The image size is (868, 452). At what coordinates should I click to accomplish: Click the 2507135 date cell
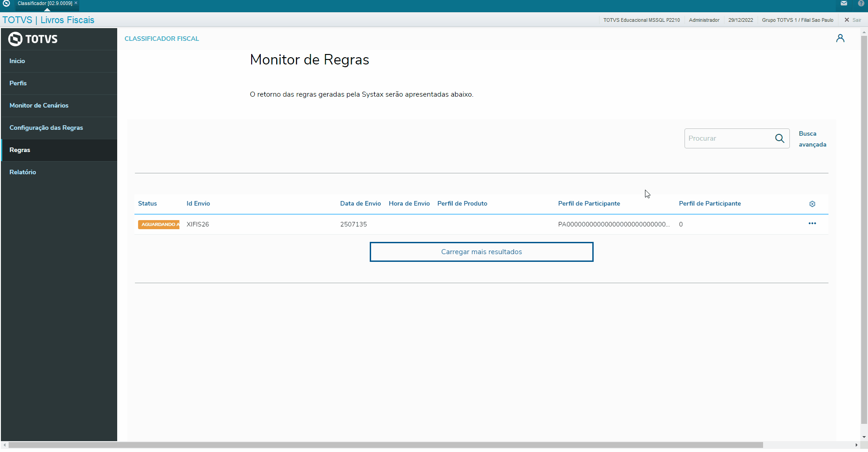[353, 225]
